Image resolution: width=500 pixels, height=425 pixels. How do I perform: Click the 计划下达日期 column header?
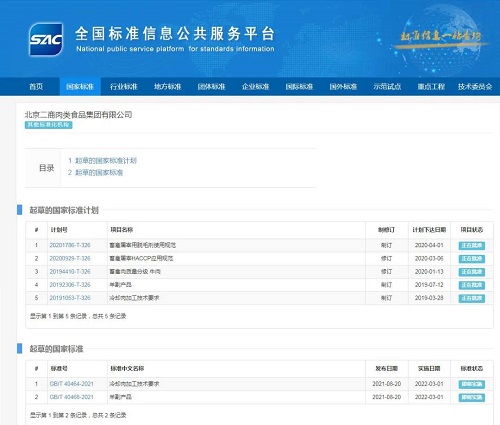click(x=429, y=230)
